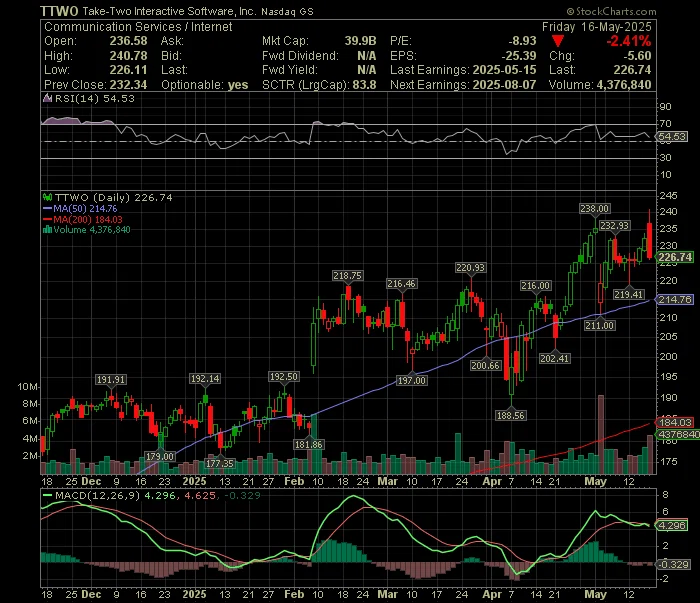
Task: Click the MA(50) 214.76 legend entry
Action: coord(85,208)
